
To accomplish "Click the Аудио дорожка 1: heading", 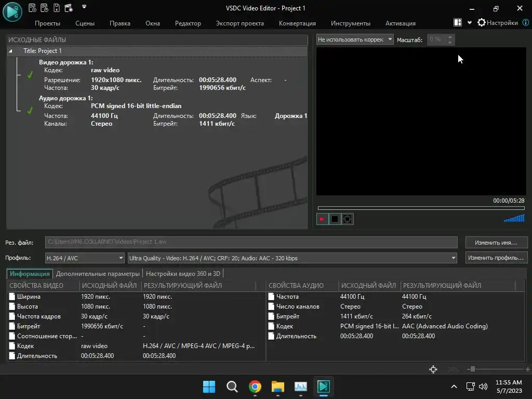I will coord(65,98).
